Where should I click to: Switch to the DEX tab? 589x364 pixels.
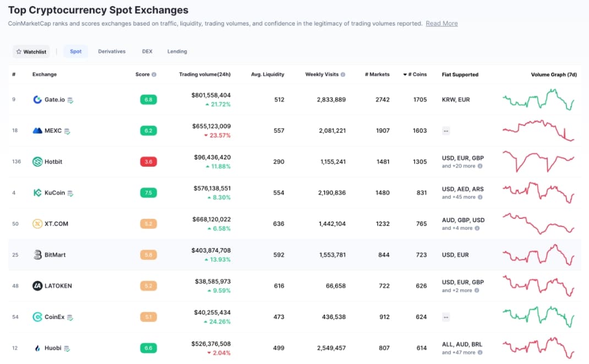click(x=148, y=51)
